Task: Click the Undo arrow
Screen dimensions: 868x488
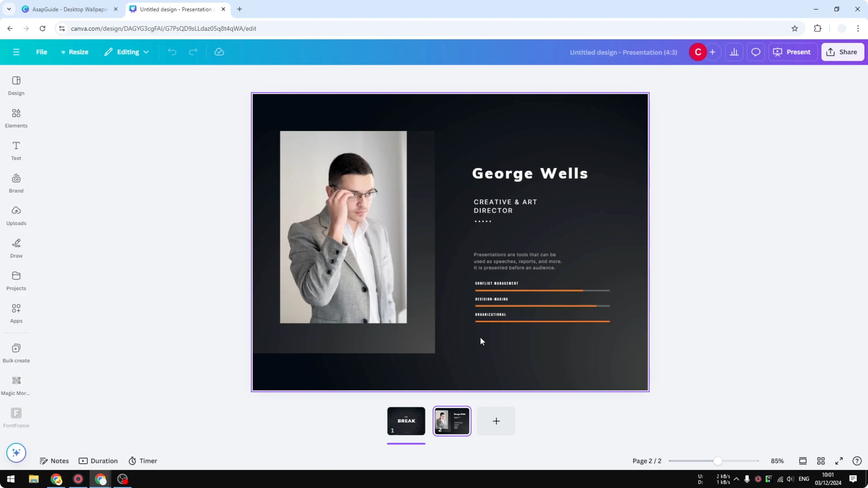Action: [172, 52]
